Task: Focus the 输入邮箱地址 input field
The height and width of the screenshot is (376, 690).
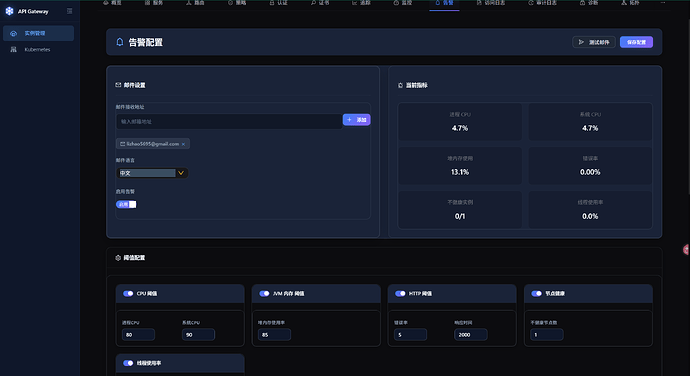Action: 229,122
